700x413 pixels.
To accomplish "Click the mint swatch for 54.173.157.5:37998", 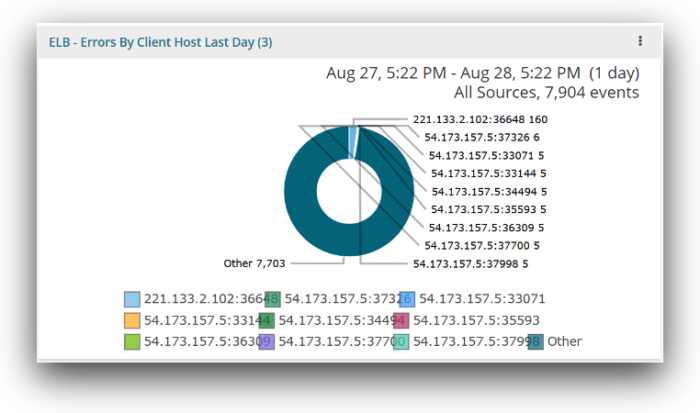I will [401, 341].
